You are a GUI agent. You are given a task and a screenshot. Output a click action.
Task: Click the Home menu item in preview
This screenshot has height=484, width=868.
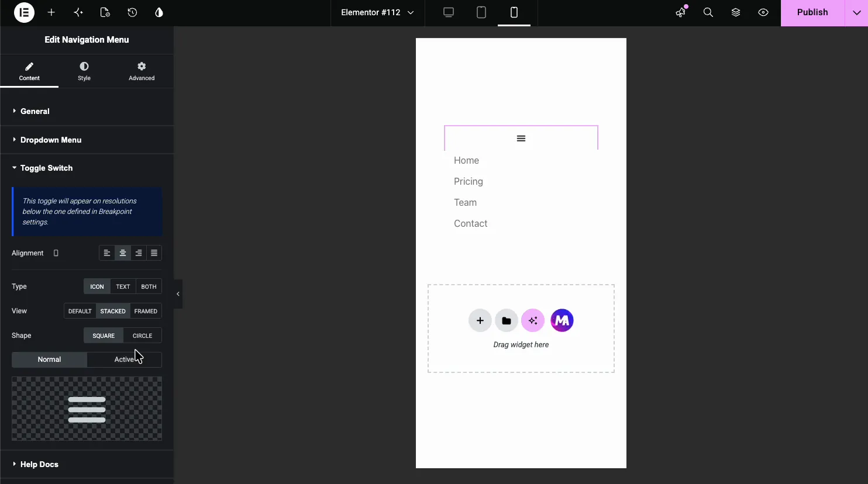coord(466,160)
